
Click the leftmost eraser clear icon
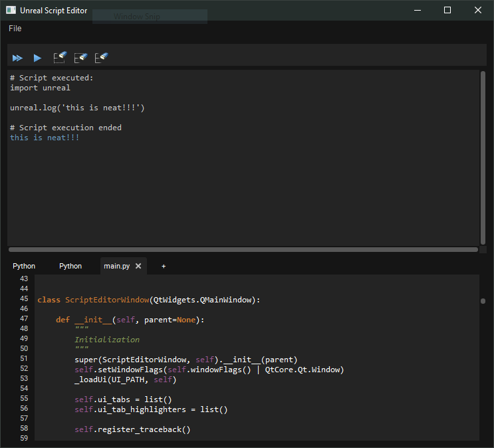coord(61,58)
